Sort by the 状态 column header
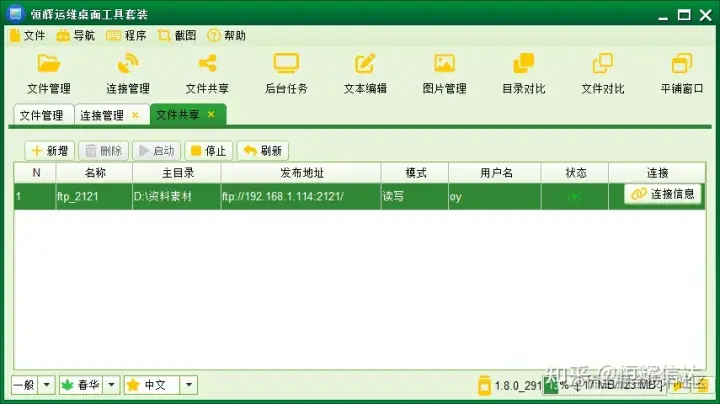This screenshot has height=404, width=720. tap(575, 173)
